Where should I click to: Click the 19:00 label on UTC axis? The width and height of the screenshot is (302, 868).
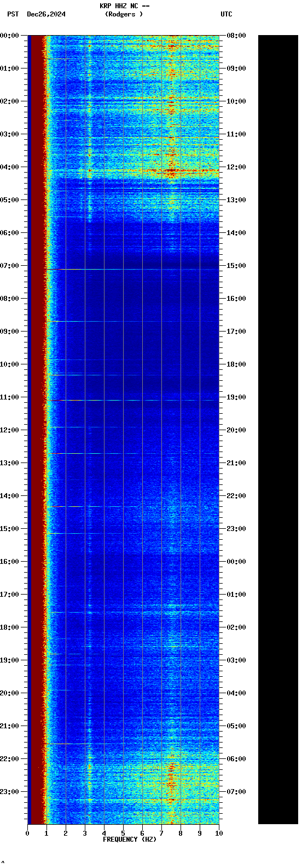click(236, 397)
